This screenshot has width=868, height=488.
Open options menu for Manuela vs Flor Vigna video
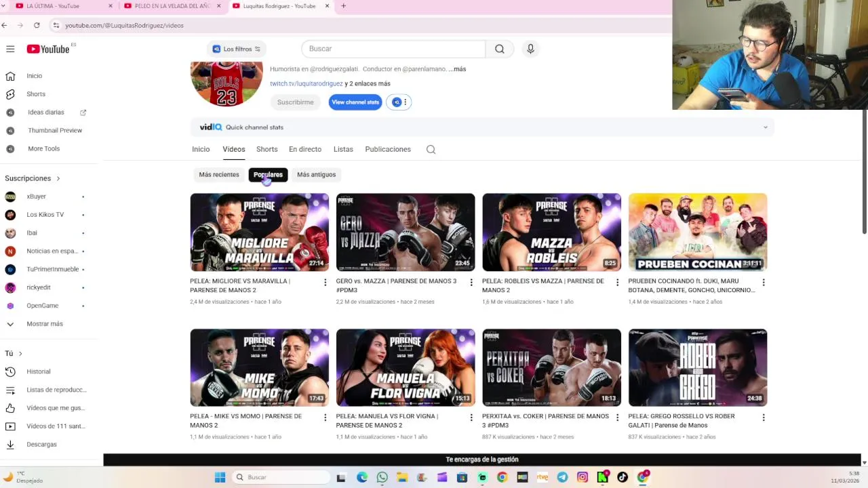tap(471, 418)
